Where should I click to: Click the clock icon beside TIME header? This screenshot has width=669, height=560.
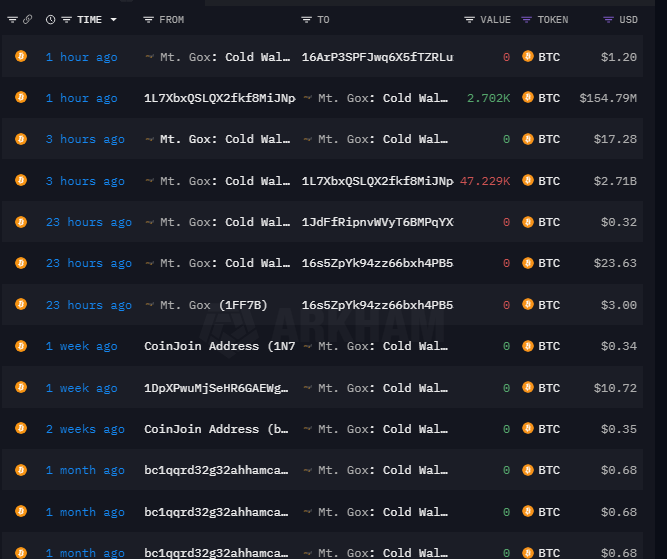coord(50,20)
